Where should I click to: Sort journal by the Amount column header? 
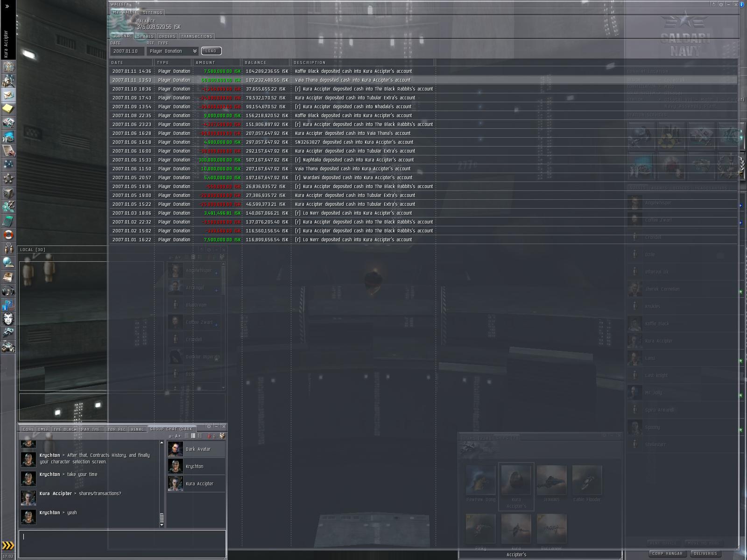[x=217, y=62]
